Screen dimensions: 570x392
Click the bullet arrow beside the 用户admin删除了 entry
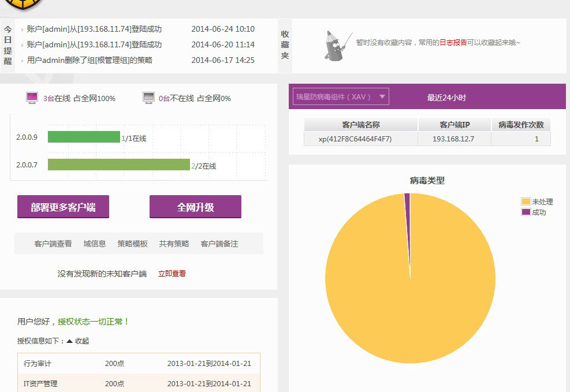(x=23, y=61)
